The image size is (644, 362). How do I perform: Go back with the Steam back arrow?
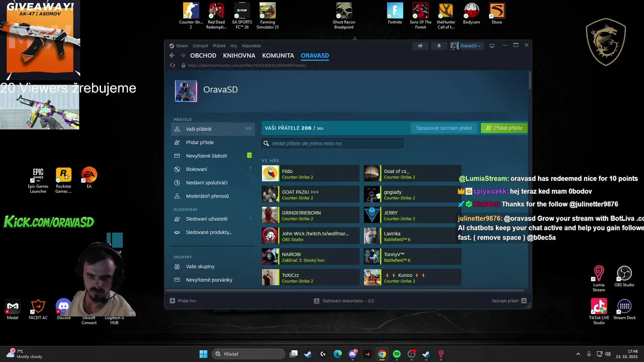pos(172,56)
